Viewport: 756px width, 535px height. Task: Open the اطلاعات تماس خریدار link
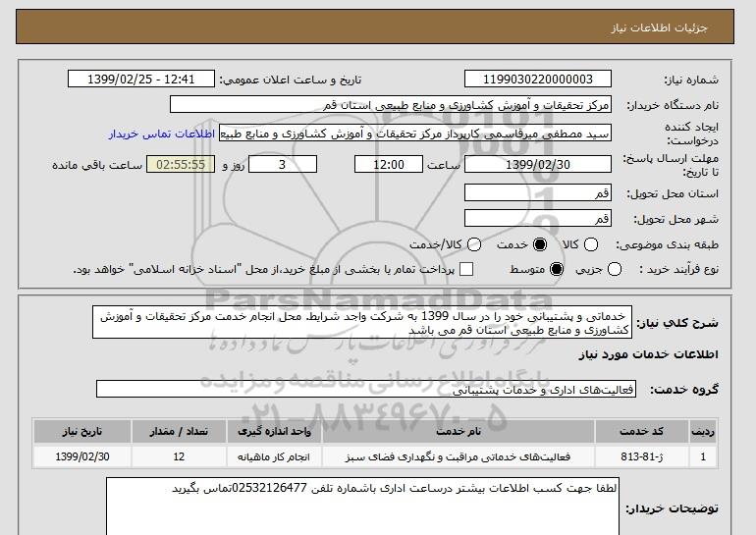tap(162, 134)
